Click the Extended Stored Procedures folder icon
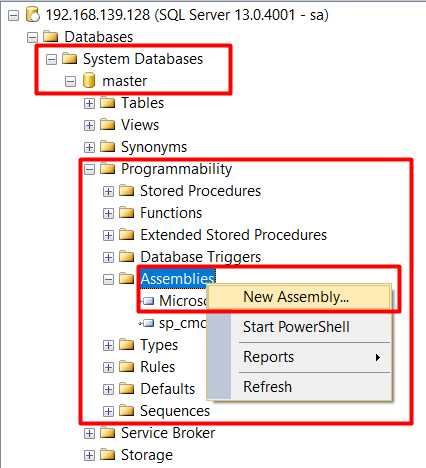The width and height of the screenshot is (426, 468). click(x=127, y=235)
